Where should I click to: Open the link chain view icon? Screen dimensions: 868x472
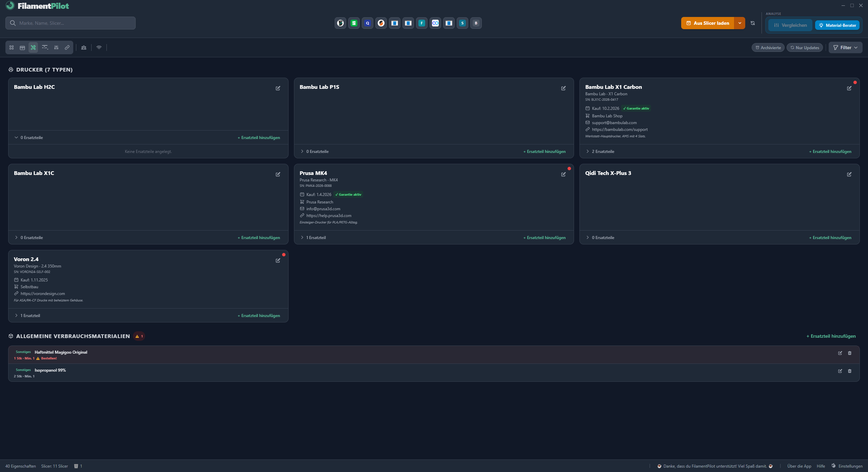(67, 47)
